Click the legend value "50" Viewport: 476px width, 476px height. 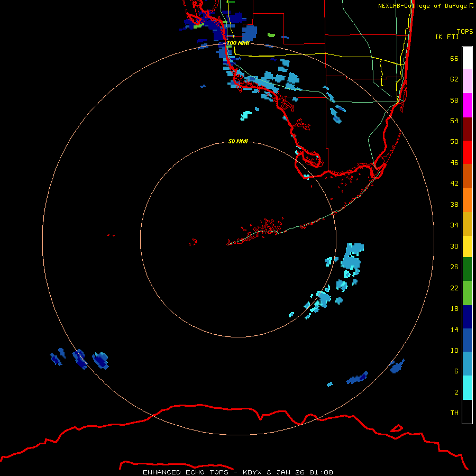click(454, 141)
